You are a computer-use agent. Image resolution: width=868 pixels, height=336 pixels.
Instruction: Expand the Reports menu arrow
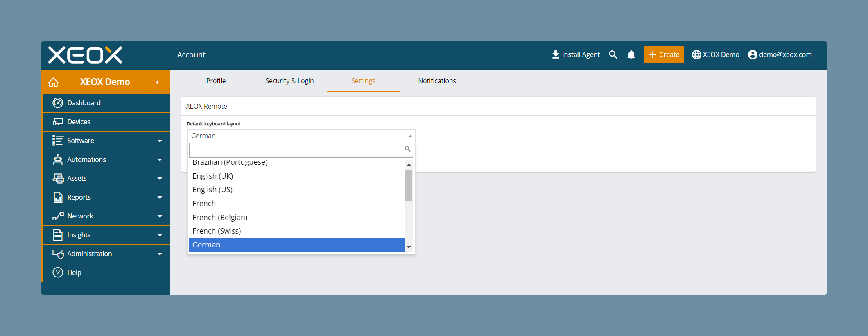pyautogui.click(x=160, y=198)
